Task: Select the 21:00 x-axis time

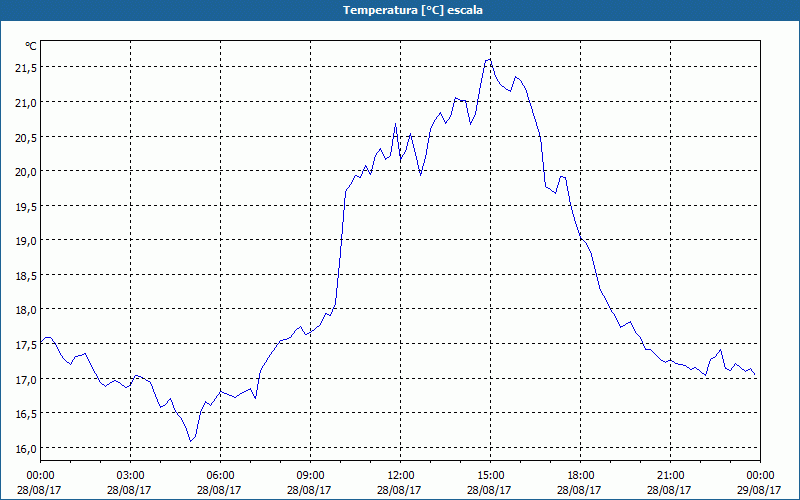Action: [x=670, y=476]
